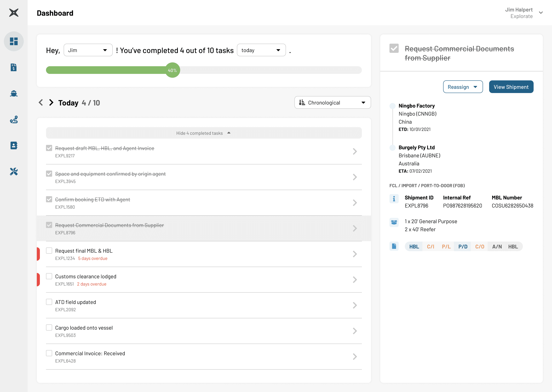Go to the next day arrow

click(x=51, y=103)
